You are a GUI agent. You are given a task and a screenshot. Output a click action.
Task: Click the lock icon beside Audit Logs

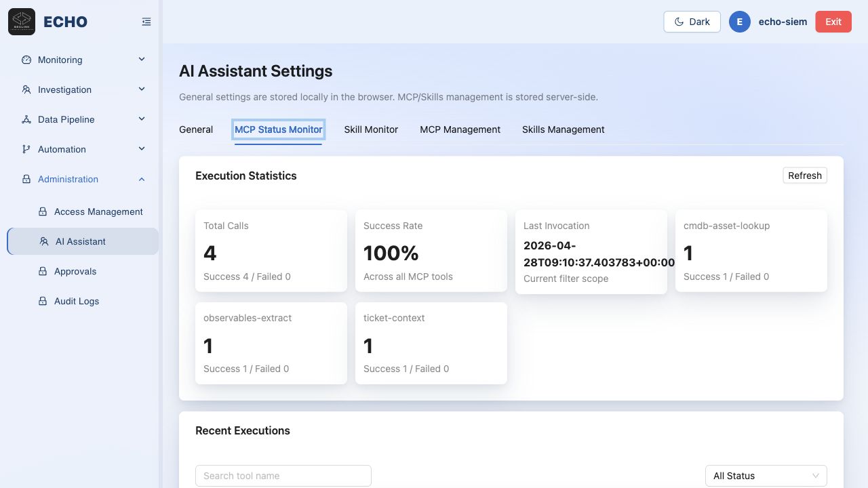[43, 301]
